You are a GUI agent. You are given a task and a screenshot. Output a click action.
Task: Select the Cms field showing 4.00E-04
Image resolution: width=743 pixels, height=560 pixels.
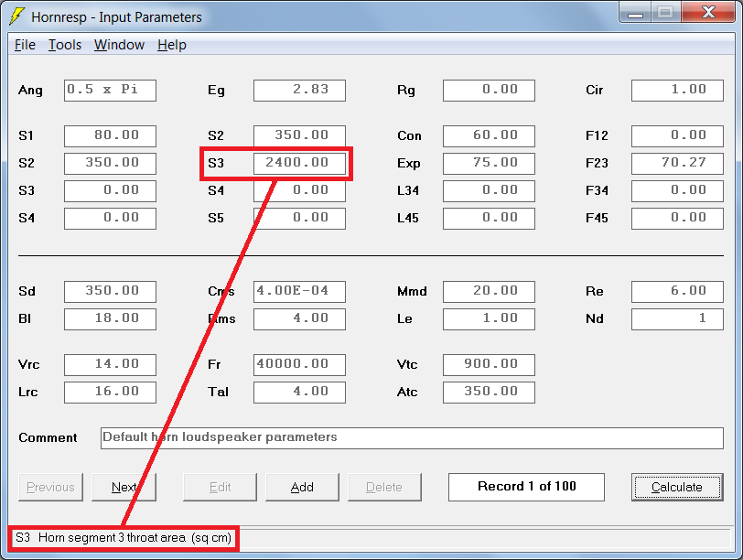click(x=299, y=292)
